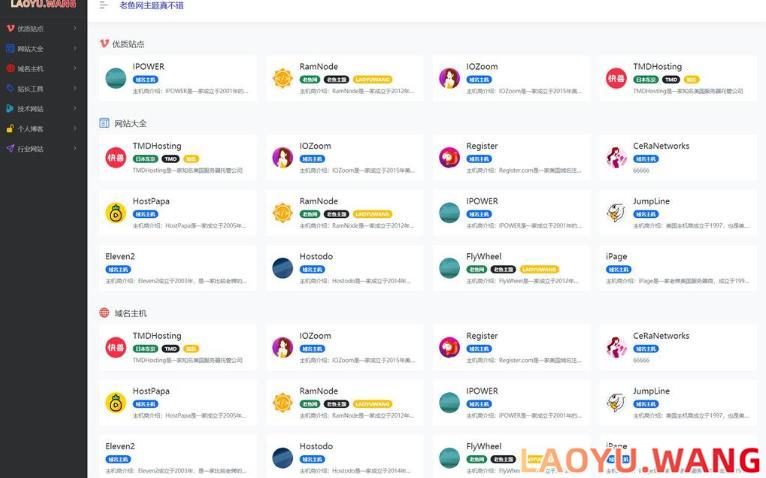
Task: Click the Hostodo blue circle logo in 网站大全 section
Action: pyautogui.click(x=283, y=267)
